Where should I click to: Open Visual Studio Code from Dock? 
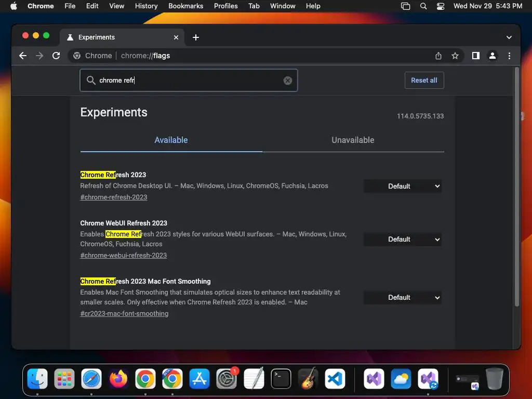(x=335, y=379)
